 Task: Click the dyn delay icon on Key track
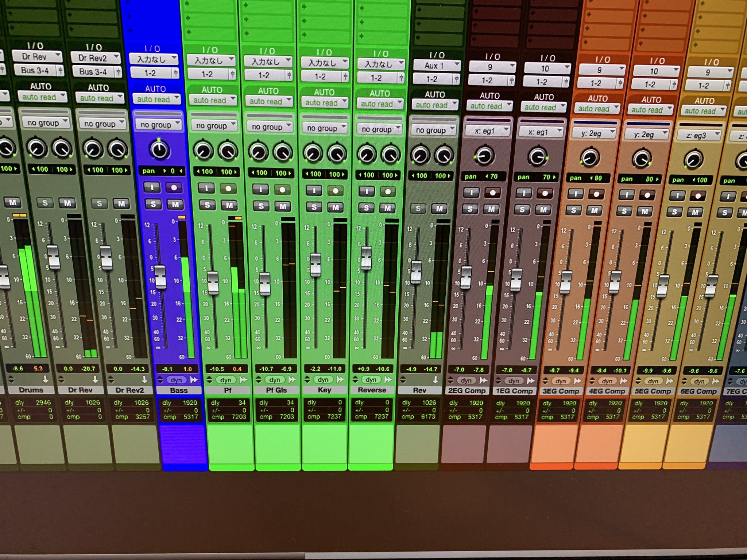coord(323,380)
